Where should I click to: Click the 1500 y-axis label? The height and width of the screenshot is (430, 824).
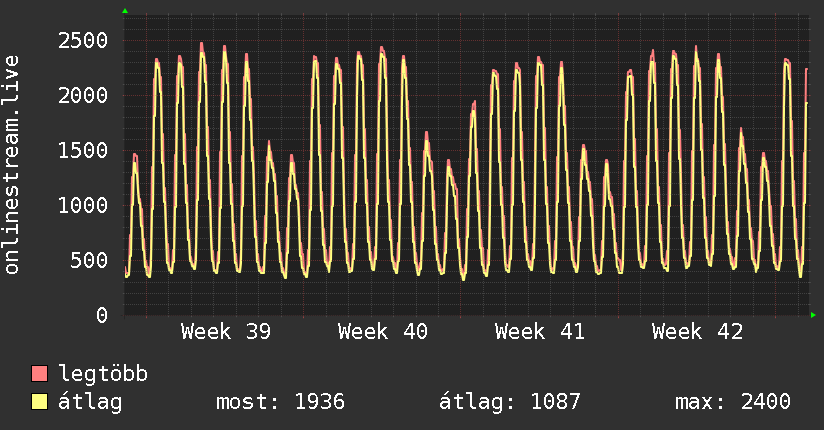(x=83, y=151)
